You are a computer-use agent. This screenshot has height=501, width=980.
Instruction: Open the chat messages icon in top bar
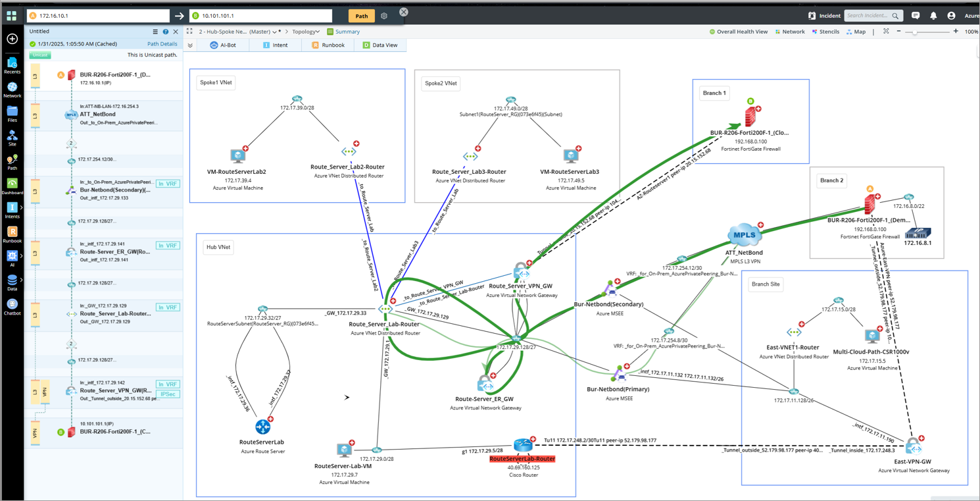[x=916, y=16]
